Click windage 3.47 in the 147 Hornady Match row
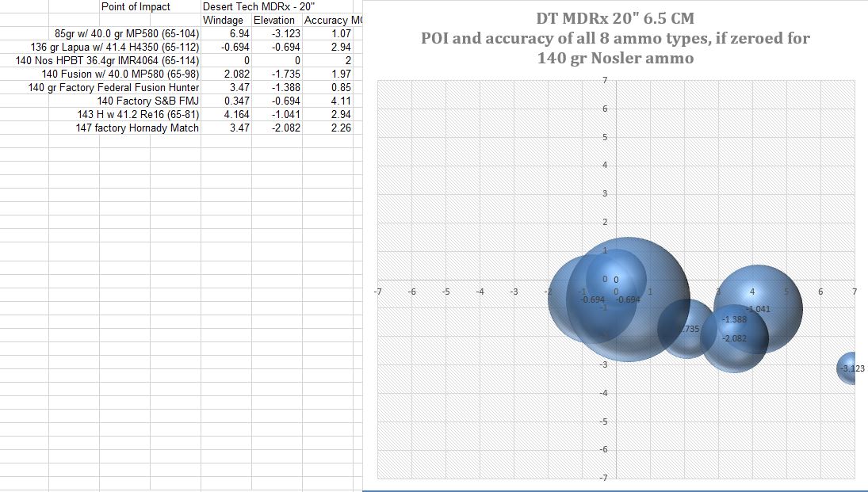 point(239,128)
